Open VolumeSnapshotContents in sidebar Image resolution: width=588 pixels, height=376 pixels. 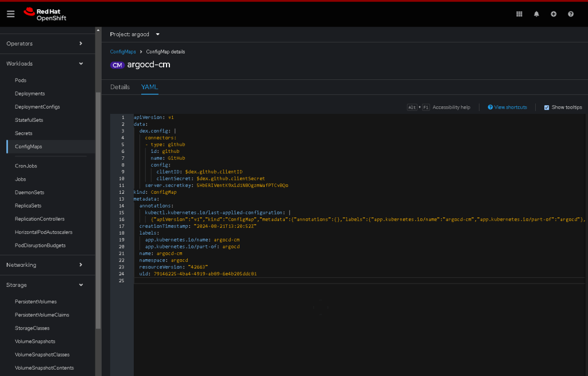[x=44, y=368]
